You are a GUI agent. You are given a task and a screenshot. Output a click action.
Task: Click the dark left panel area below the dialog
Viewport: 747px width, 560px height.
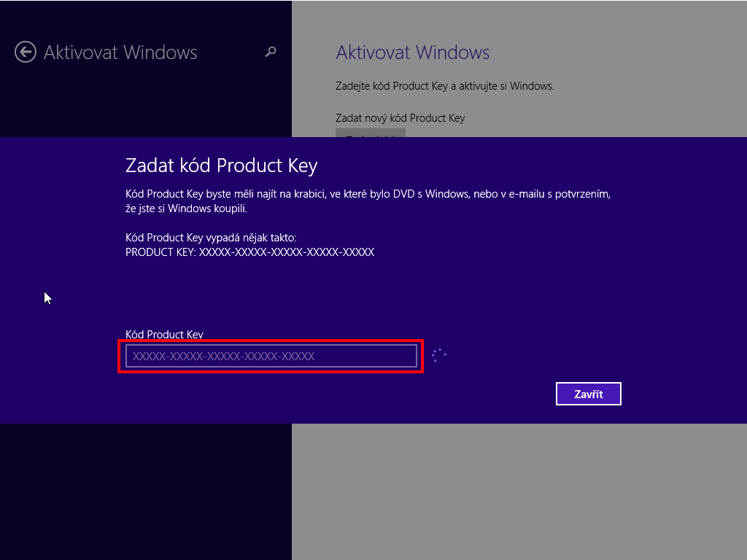tap(146, 491)
